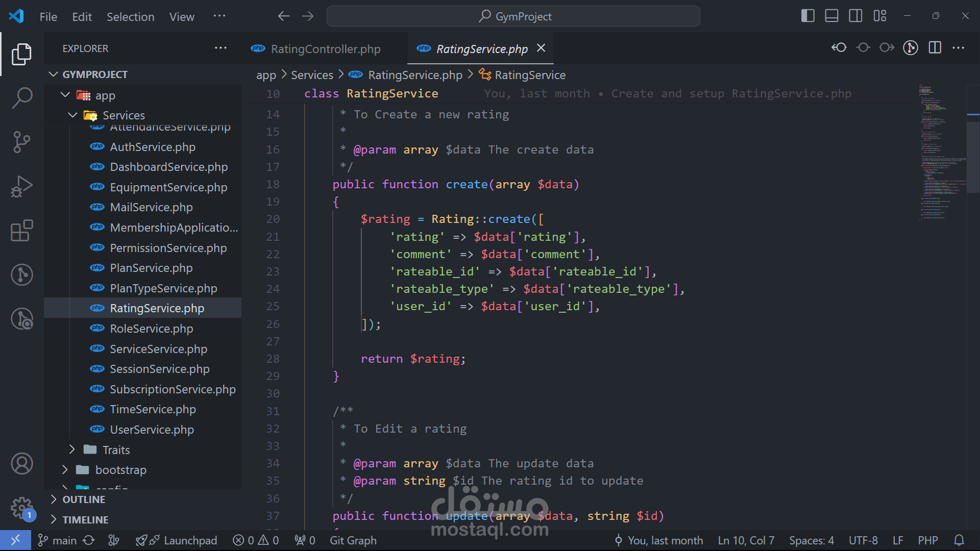Click the Launchpad status bar button
The width and height of the screenshot is (980, 551).
click(190, 540)
